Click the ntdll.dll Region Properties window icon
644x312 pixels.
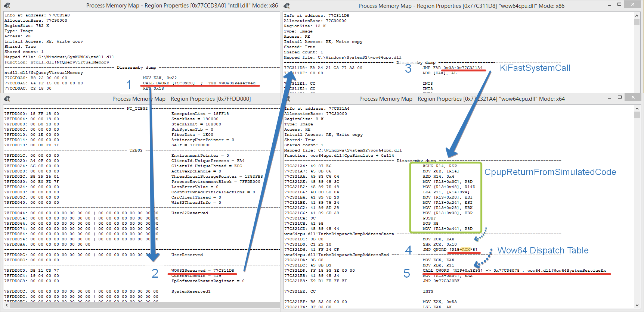pos(7,6)
